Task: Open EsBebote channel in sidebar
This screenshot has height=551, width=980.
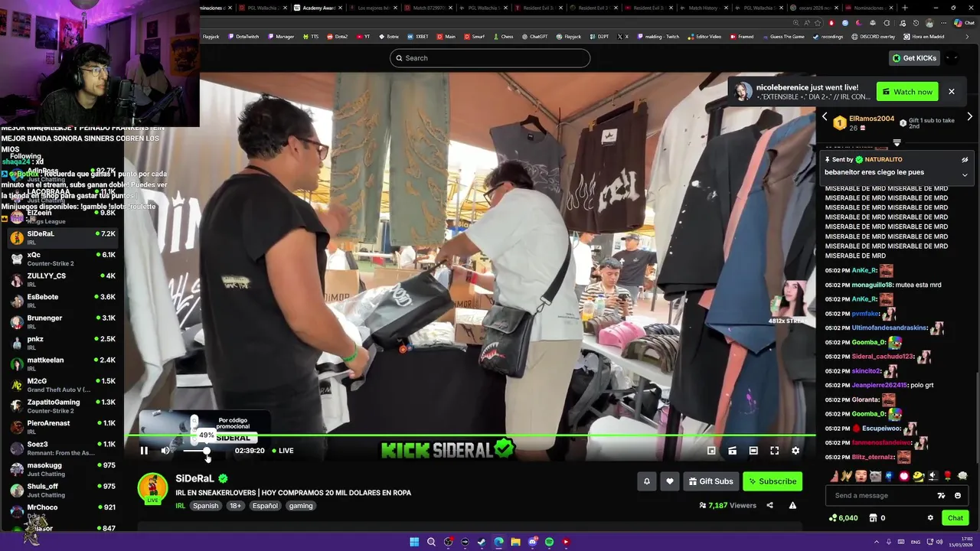Action: (x=61, y=301)
